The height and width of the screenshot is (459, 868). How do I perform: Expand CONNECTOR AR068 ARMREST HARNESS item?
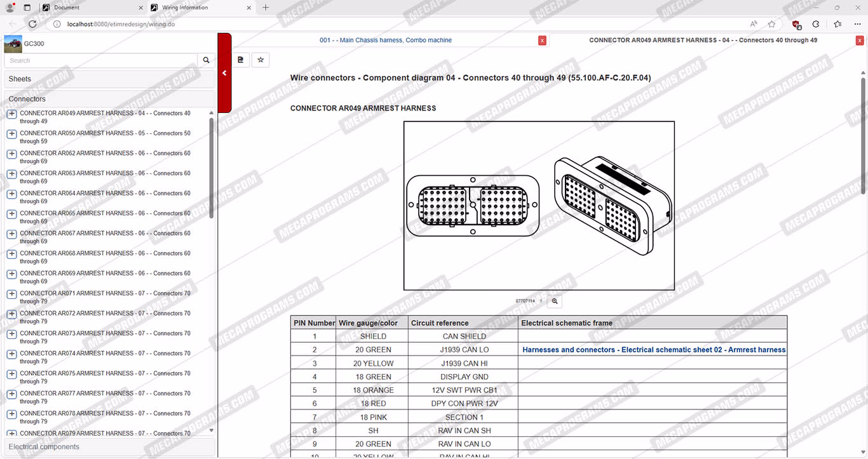point(11,254)
